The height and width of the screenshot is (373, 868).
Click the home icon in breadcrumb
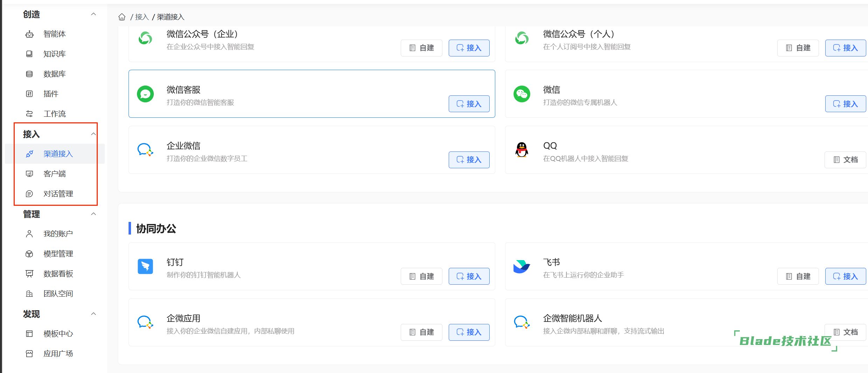(122, 17)
